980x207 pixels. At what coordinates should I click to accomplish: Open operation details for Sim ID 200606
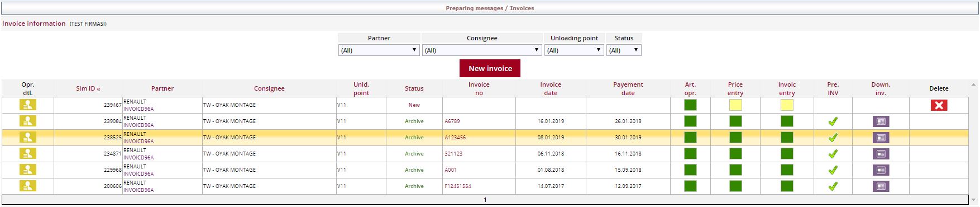[27, 186]
